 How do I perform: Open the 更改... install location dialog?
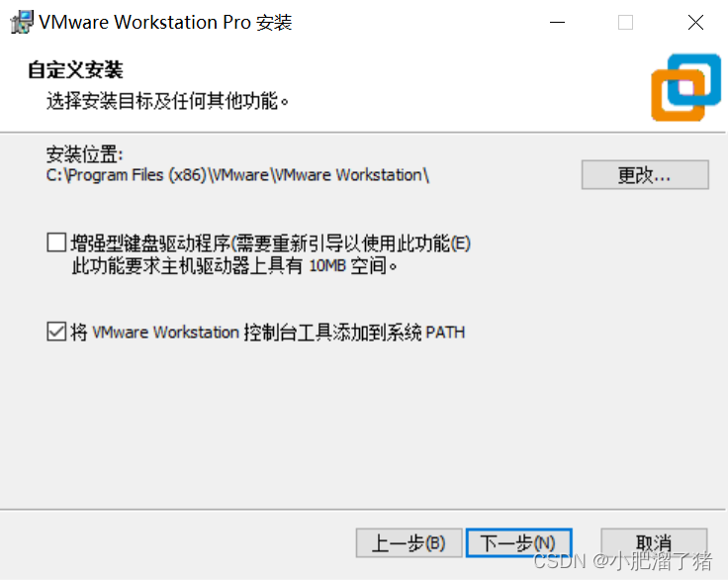point(645,175)
